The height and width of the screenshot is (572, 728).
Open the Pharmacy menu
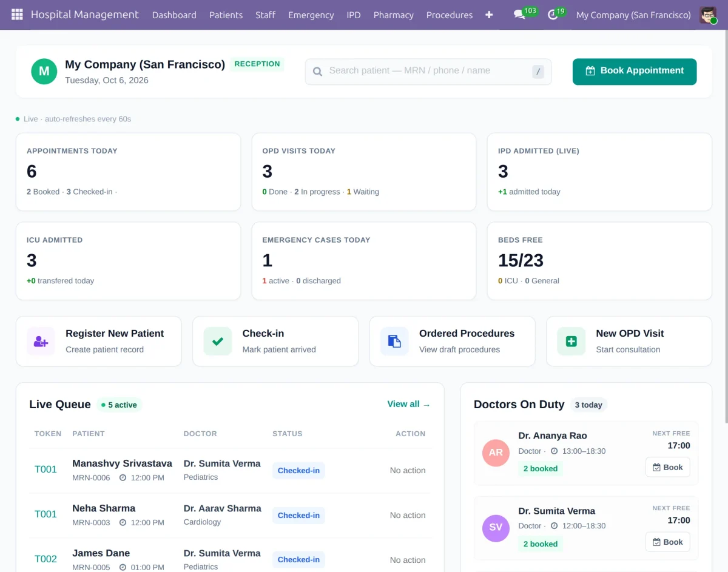click(x=394, y=15)
